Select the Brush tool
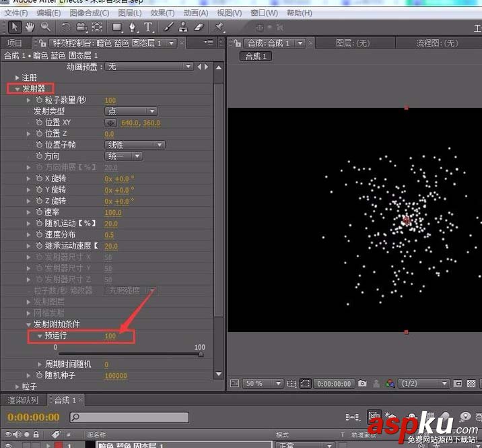 coord(168,27)
